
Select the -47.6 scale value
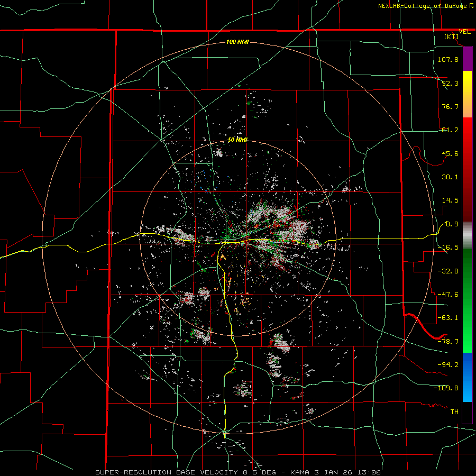coord(448,295)
